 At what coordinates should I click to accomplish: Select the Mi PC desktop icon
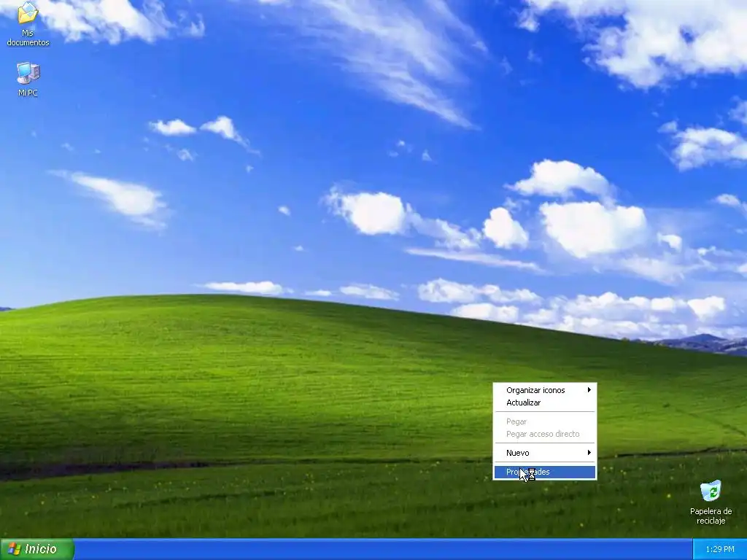tap(28, 79)
